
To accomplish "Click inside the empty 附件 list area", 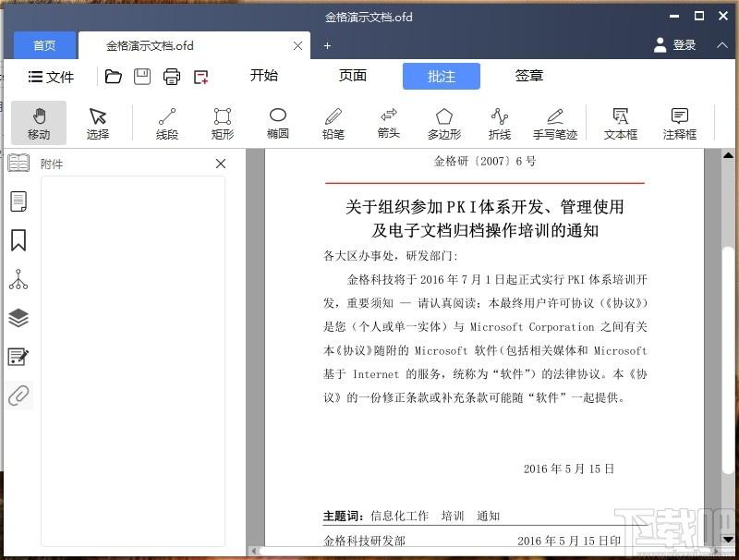I will click(x=133, y=361).
